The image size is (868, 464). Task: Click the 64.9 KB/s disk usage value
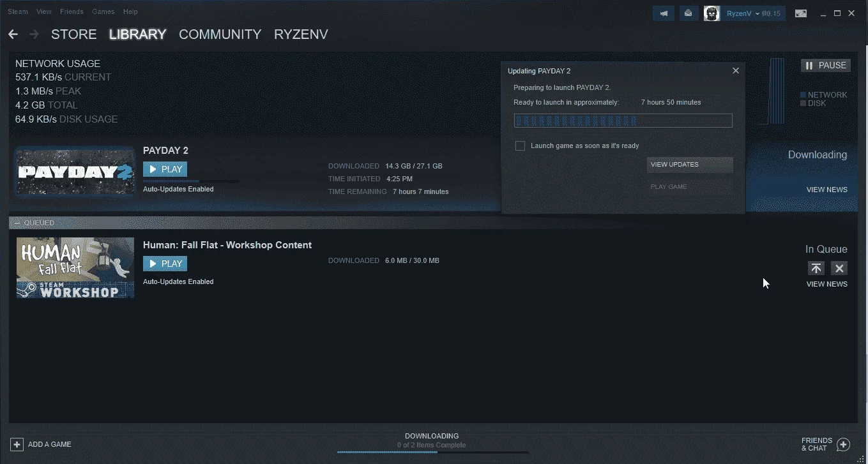[36, 119]
